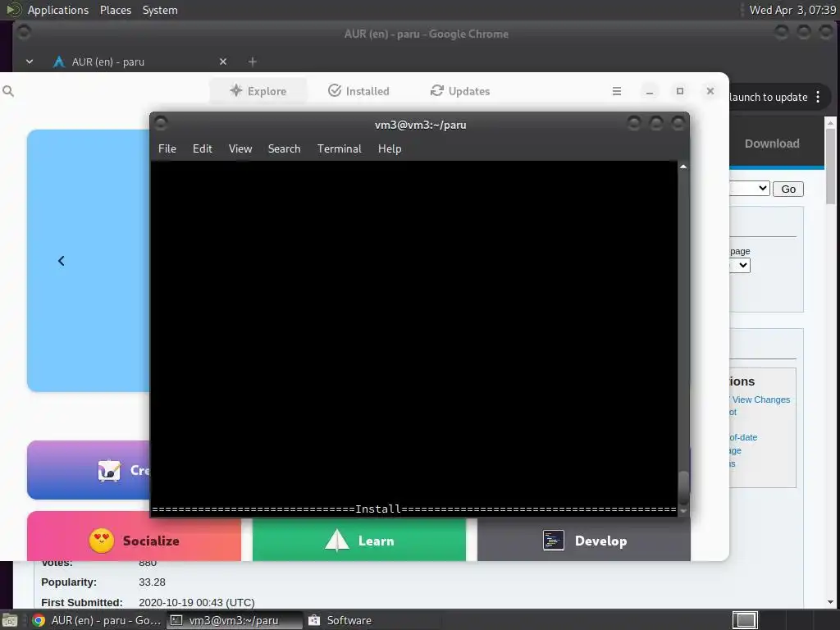Image resolution: width=840 pixels, height=630 pixels.
Task: Close the Software window
Action: coord(710,91)
